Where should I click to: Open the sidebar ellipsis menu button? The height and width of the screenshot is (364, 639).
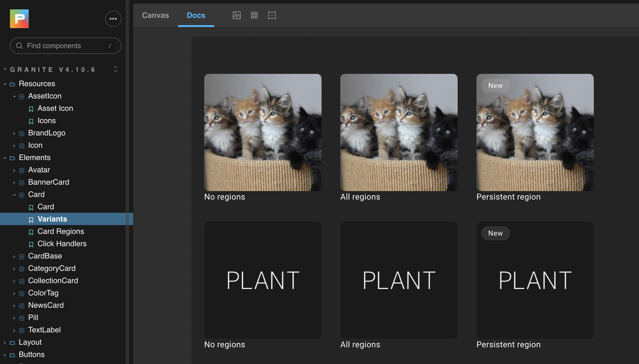pos(113,19)
